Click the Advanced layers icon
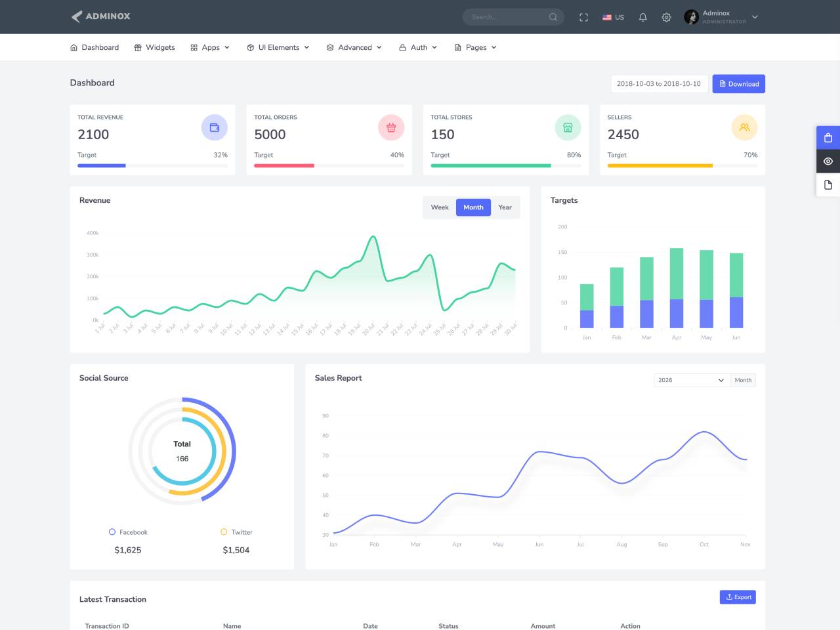 tap(330, 47)
